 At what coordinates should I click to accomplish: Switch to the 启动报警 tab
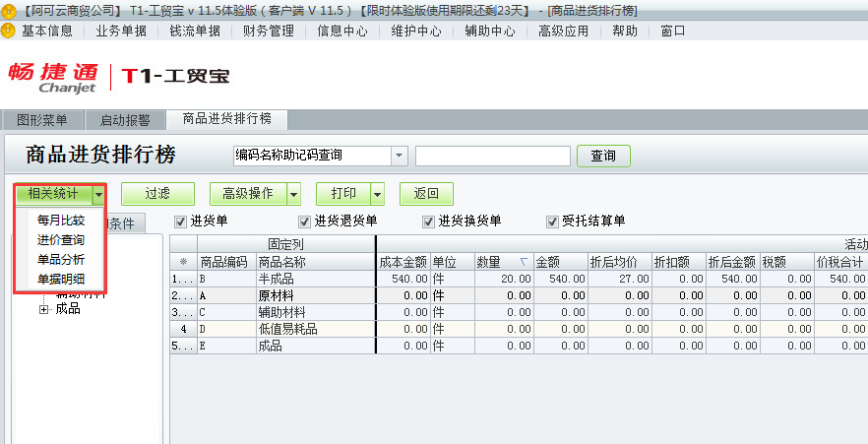tap(125, 120)
